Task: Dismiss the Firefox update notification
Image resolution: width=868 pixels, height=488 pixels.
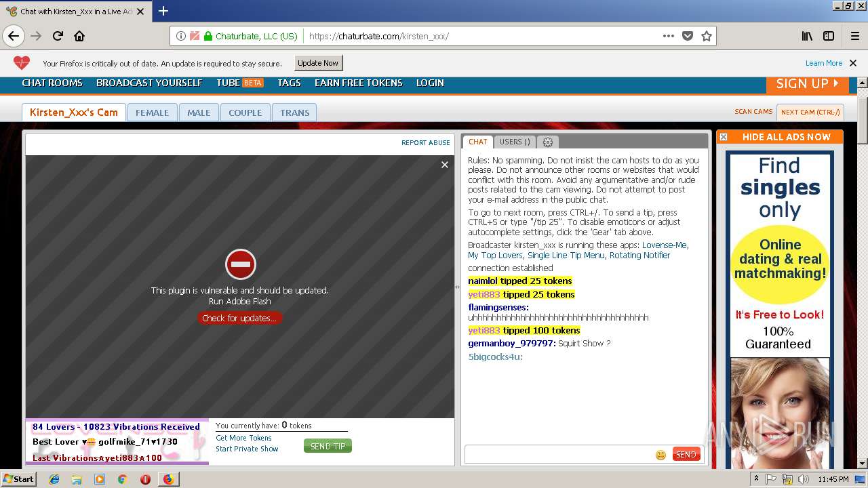Action: [853, 63]
